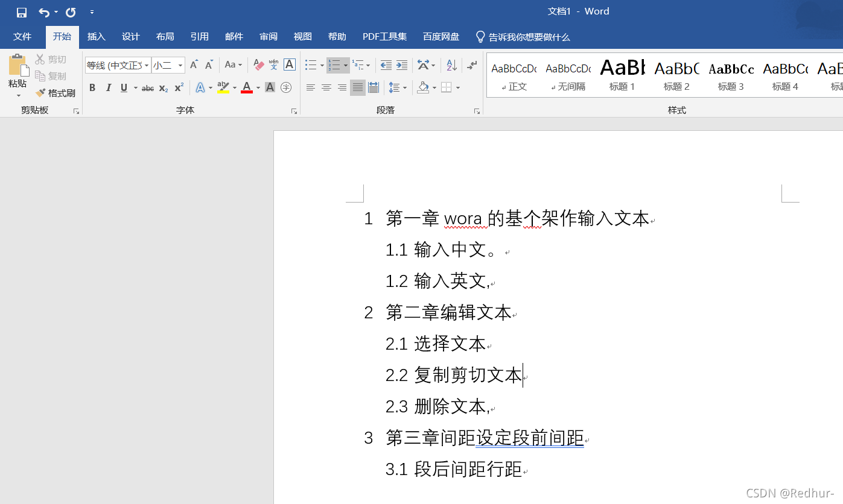Apply the 标题 1 style
Screen dimensions: 843x504
[x=622, y=75]
